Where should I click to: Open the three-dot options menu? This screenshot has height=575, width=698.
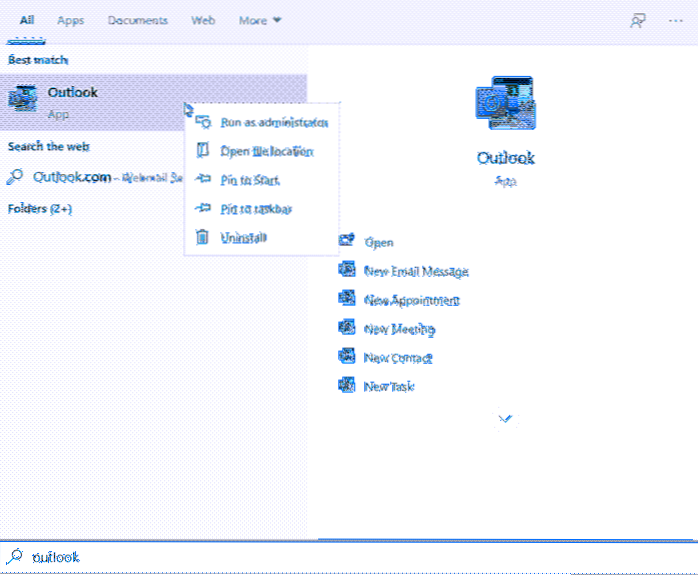[x=674, y=20]
